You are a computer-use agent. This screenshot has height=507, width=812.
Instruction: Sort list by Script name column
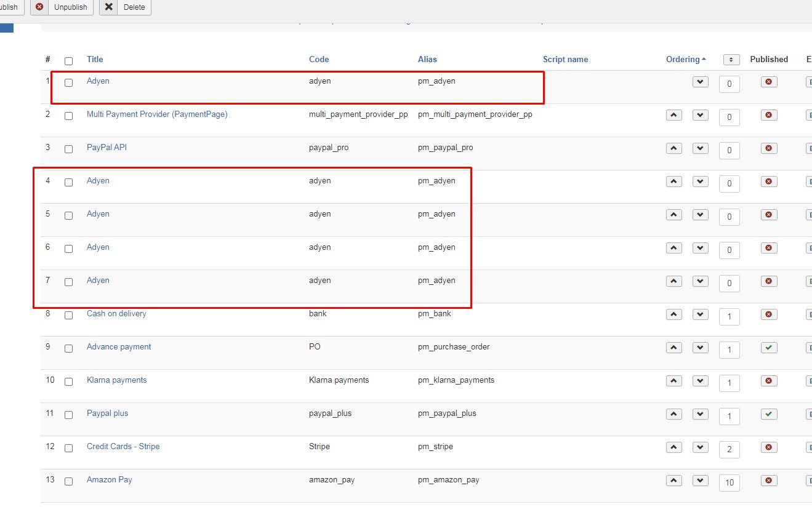click(x=565, y=60)
